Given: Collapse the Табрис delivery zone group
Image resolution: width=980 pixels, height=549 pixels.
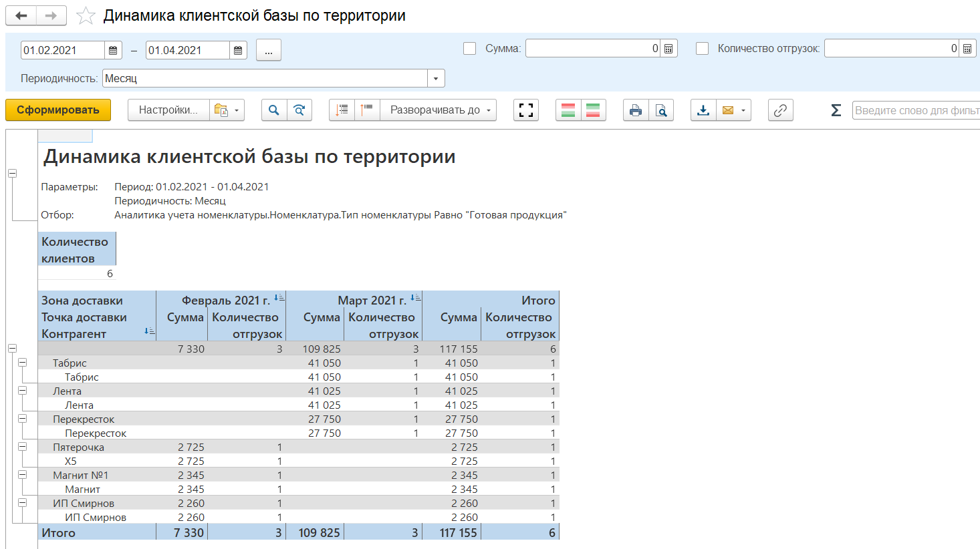Looking at the screenshot, I should (23, 363).
